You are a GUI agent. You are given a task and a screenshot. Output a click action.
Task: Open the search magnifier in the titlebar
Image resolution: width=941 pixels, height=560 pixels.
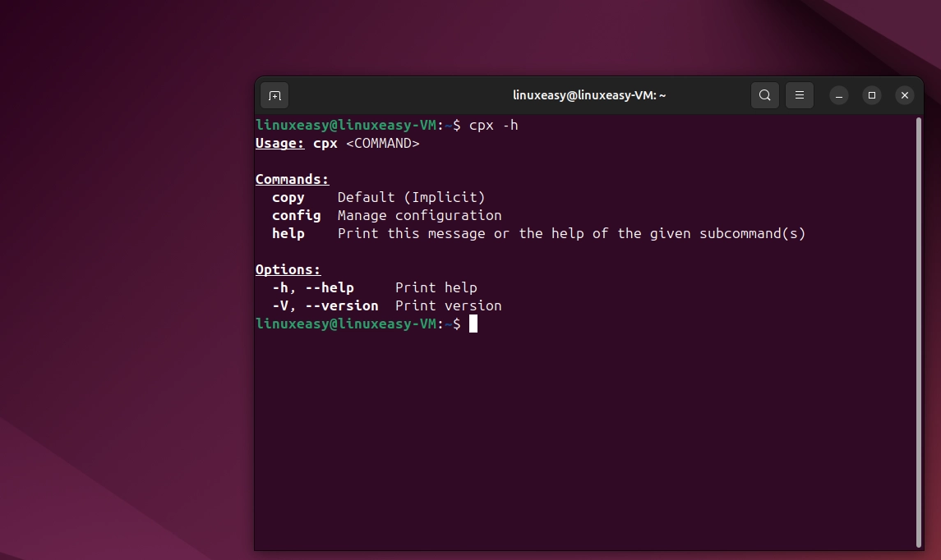pos(764,94)
